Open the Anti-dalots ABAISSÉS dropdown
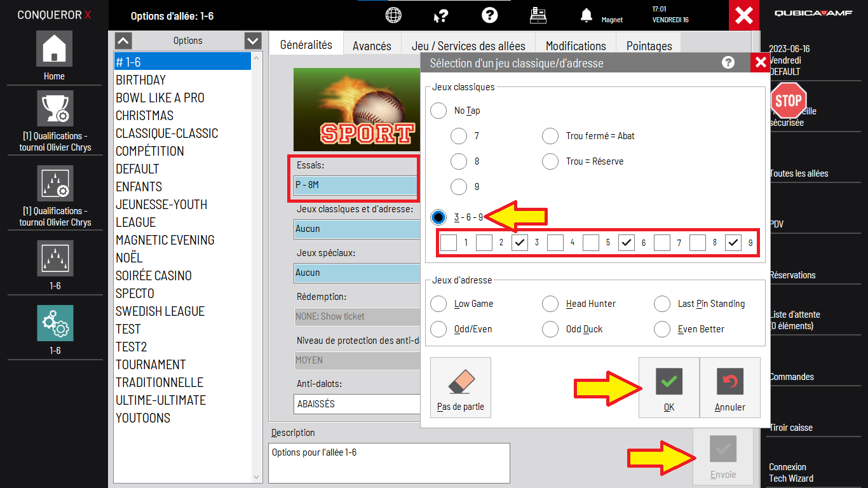The image size is (868, 488). [x=356, y=404]
